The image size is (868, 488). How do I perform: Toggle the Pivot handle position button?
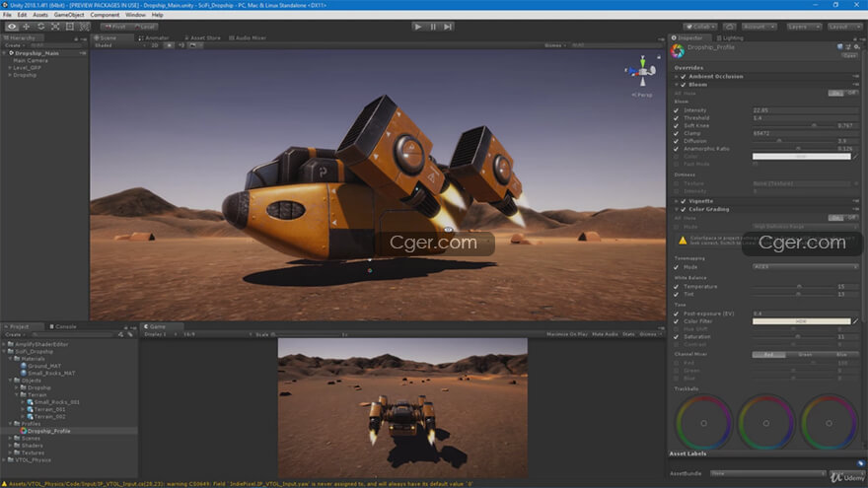pyautogui.click(x=115, y=27)
